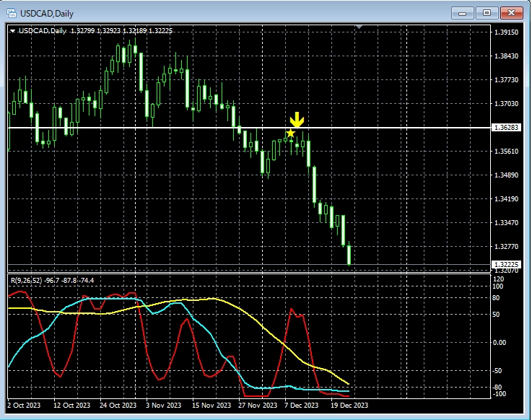Maximize the USDCAD chart window
The height and width of the screenshot is (420, 532).
pyautogui.click(x=487, y=13)
